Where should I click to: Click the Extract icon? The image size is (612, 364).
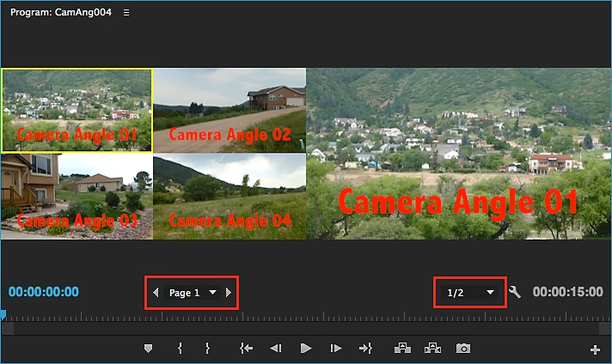click(432, 348)
